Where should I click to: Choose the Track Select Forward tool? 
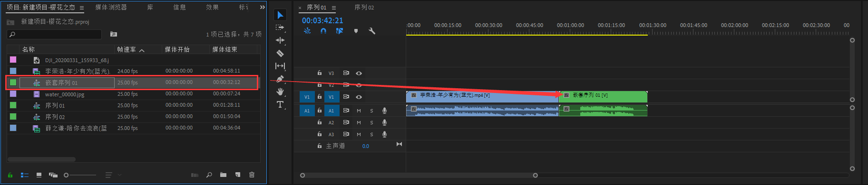tap(280, 28)
